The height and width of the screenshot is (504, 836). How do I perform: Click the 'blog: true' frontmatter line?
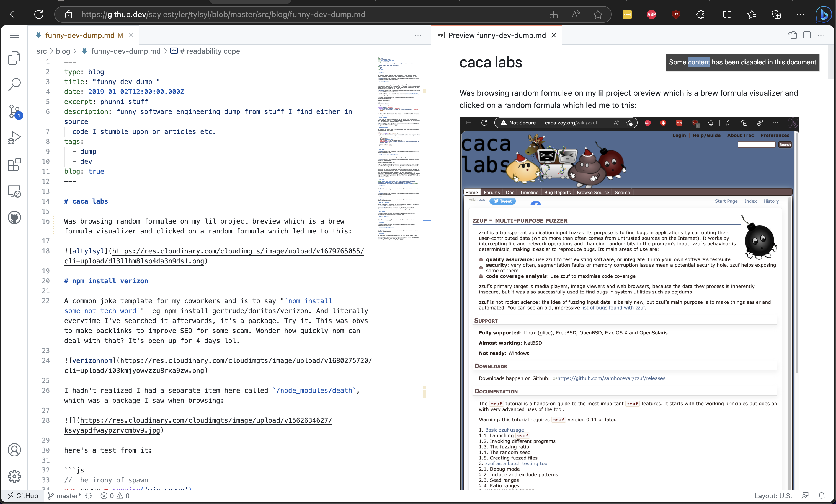click(x=84, y=172)
